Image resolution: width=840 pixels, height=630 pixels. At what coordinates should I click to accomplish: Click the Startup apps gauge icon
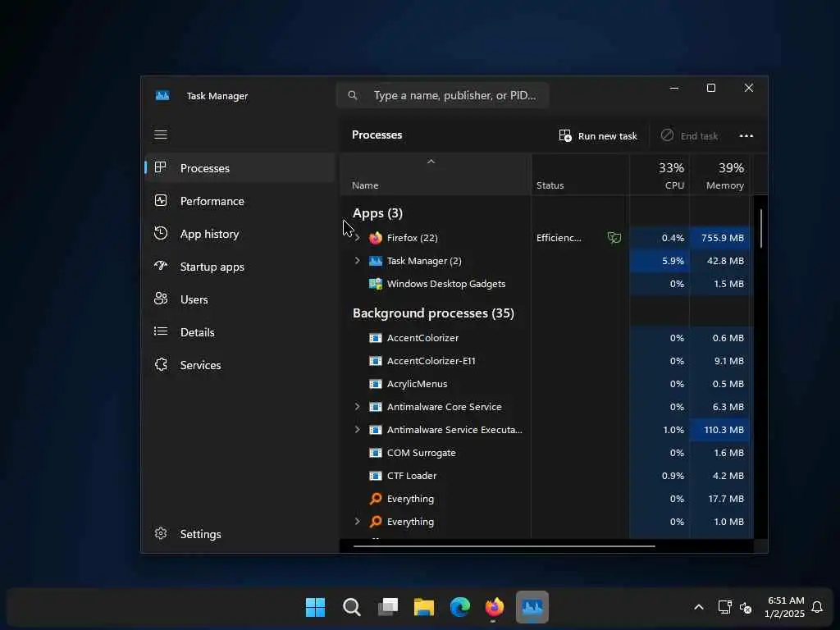(161, 266)
